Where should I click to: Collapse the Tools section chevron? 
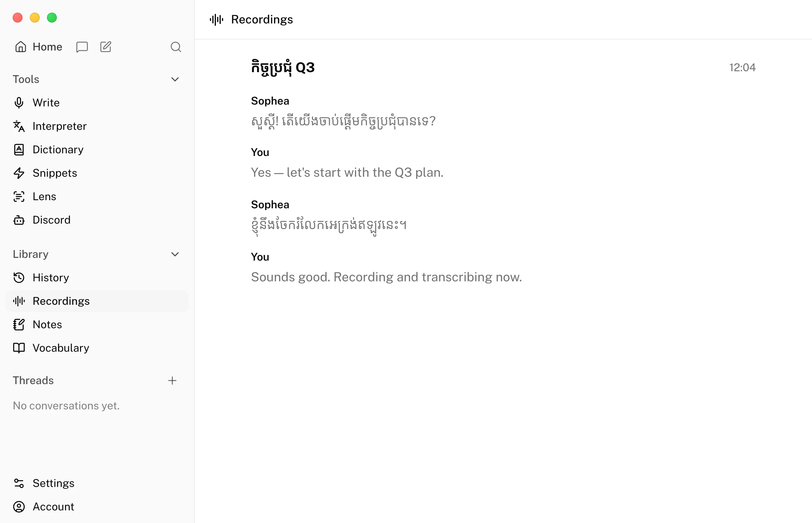175,79
